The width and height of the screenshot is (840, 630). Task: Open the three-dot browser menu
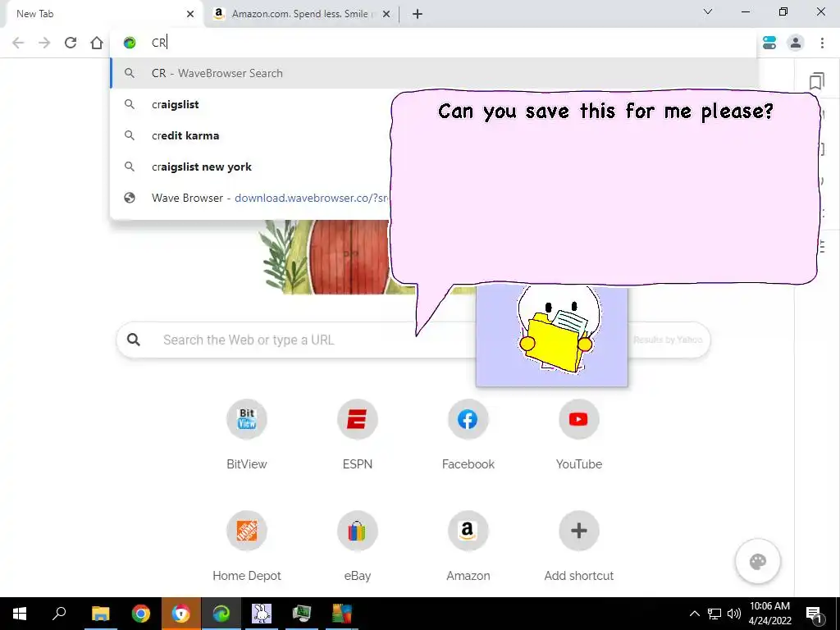(822, 43)
